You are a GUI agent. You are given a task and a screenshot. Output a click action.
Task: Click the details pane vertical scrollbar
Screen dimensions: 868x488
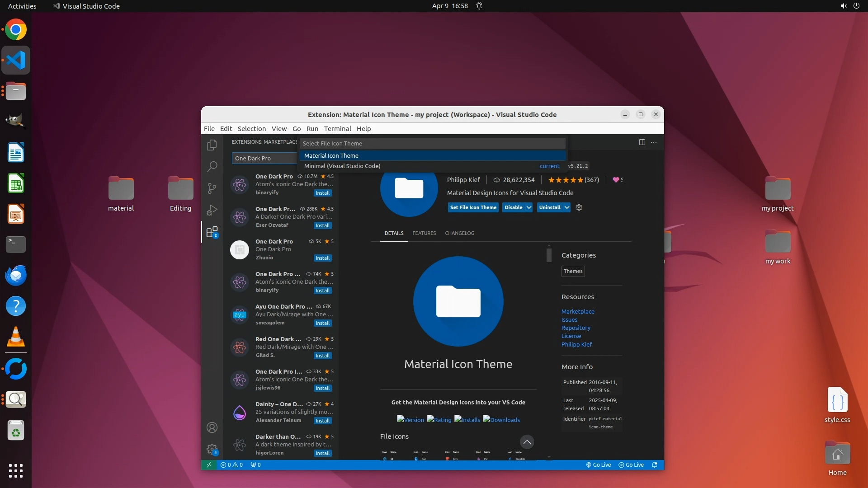point(549,255)
